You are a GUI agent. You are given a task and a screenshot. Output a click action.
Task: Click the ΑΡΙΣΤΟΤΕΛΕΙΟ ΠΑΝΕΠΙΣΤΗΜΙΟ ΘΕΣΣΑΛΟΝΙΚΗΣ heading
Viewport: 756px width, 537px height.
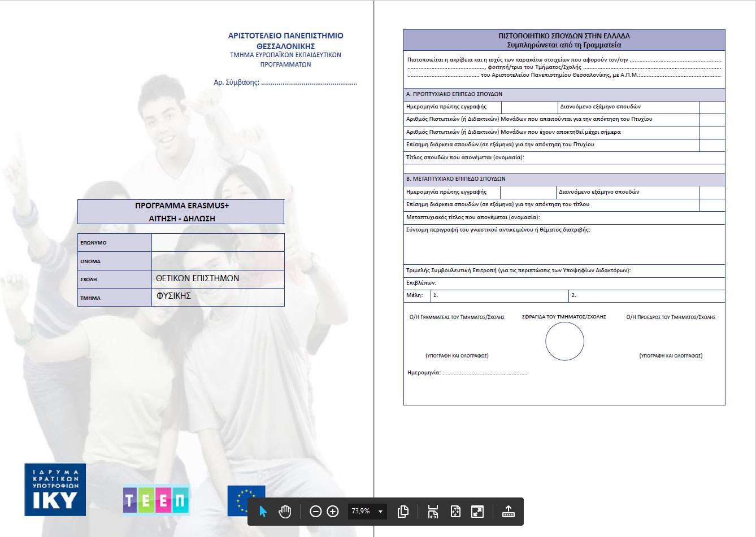coord(285,41)
